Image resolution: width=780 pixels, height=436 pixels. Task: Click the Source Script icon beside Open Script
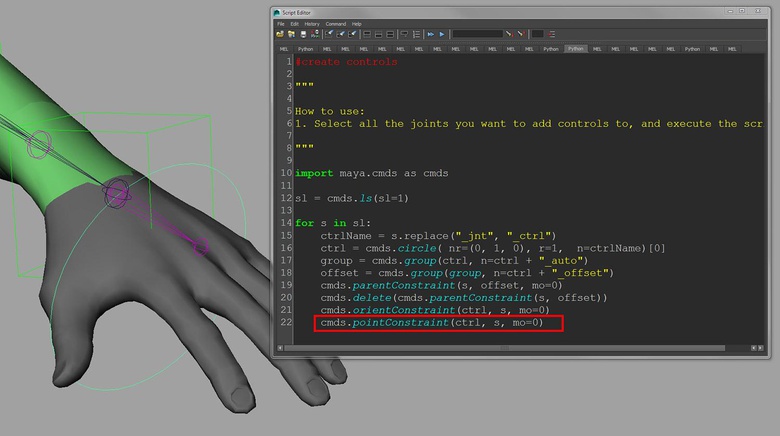[x=291, y=34]
